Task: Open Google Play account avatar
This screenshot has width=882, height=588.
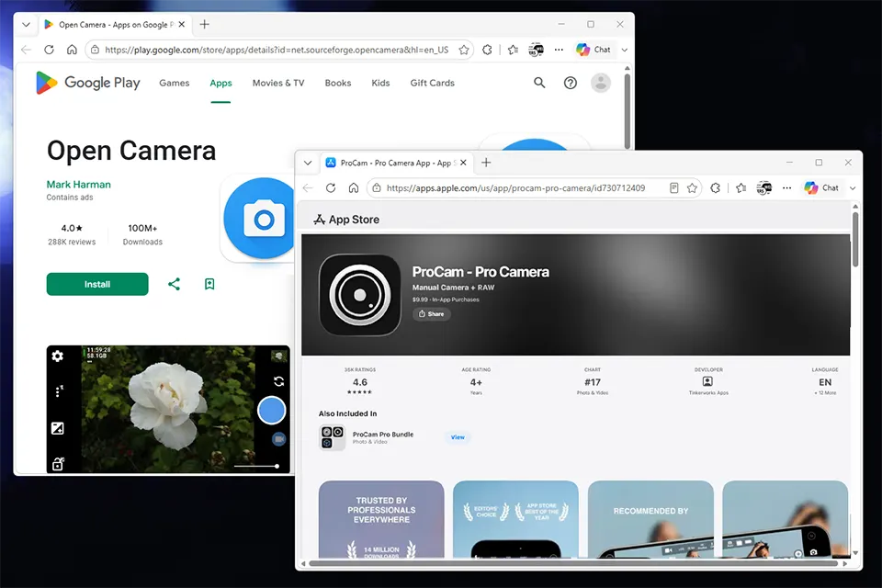Action: (601, 83)
